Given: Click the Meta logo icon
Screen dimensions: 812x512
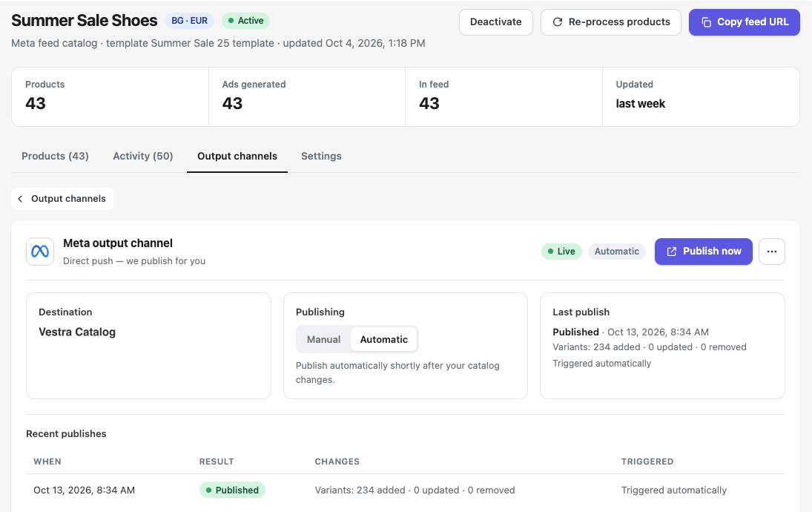Looking at the screenshot, I should [x=40, y=252].
